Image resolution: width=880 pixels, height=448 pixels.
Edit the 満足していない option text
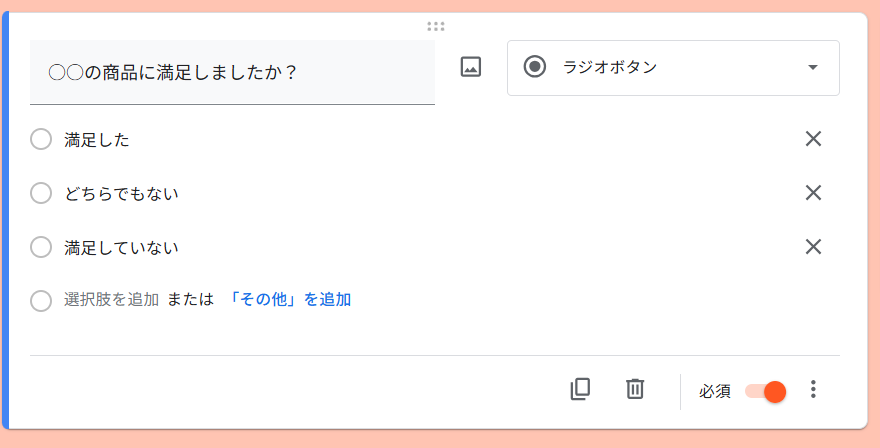121,248
